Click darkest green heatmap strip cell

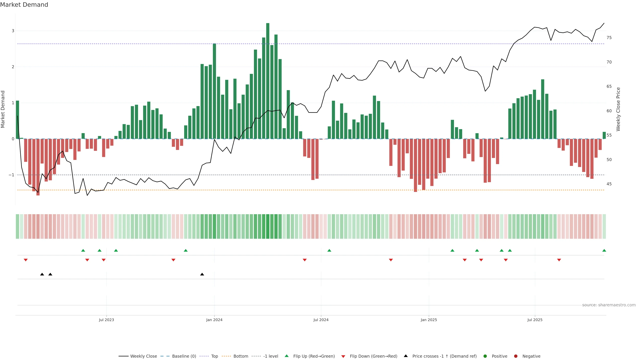(268, 226)
